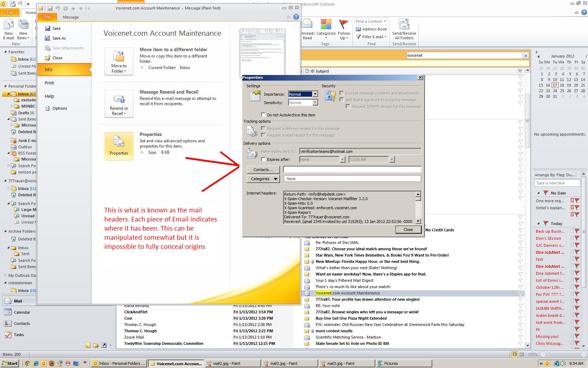Open Calendar in navigation pane

pos(17,312)
